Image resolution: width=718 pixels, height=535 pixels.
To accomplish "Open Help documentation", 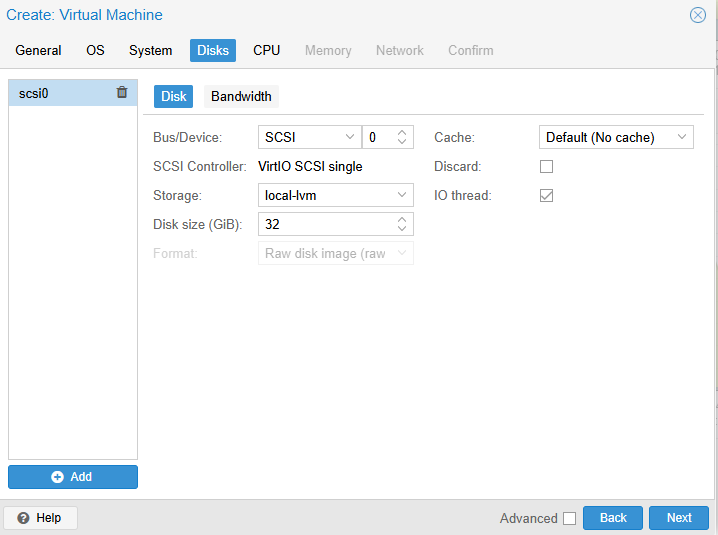I will point(40,518).
